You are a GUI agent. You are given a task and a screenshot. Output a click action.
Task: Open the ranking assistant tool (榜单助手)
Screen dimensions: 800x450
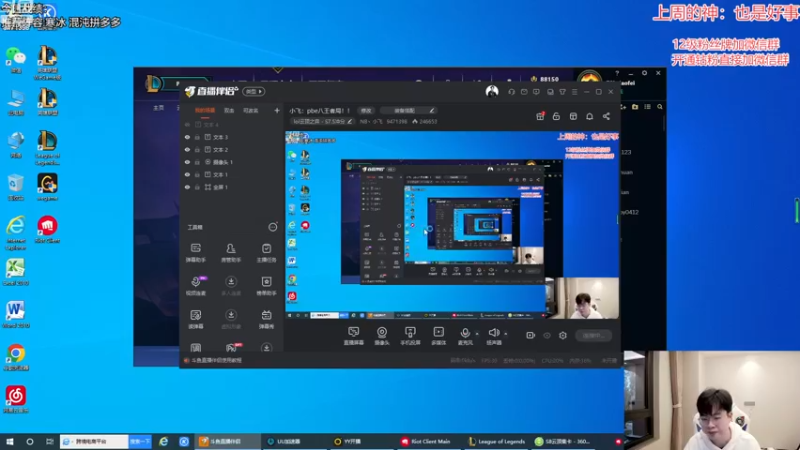click(x=266, y=286)
